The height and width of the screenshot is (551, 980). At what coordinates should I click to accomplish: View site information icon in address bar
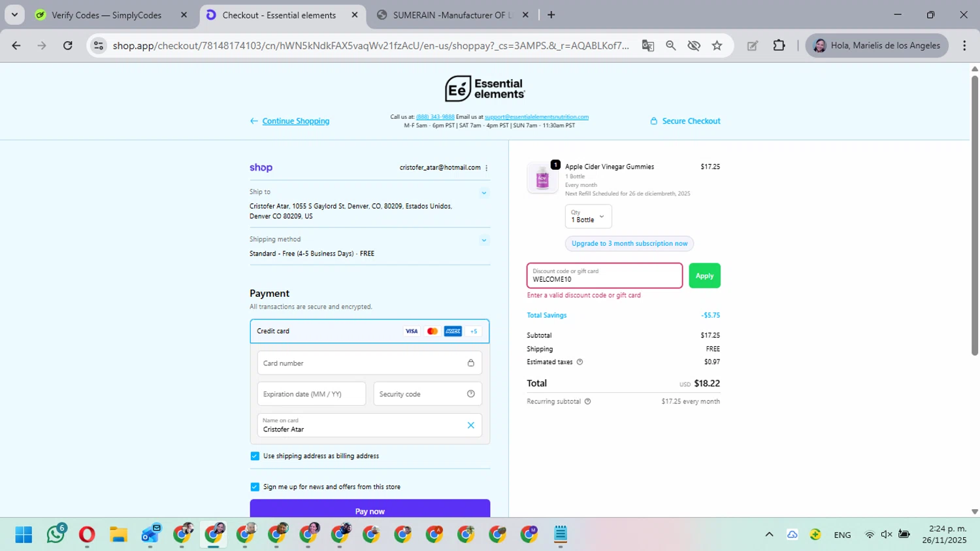point(99,45)
